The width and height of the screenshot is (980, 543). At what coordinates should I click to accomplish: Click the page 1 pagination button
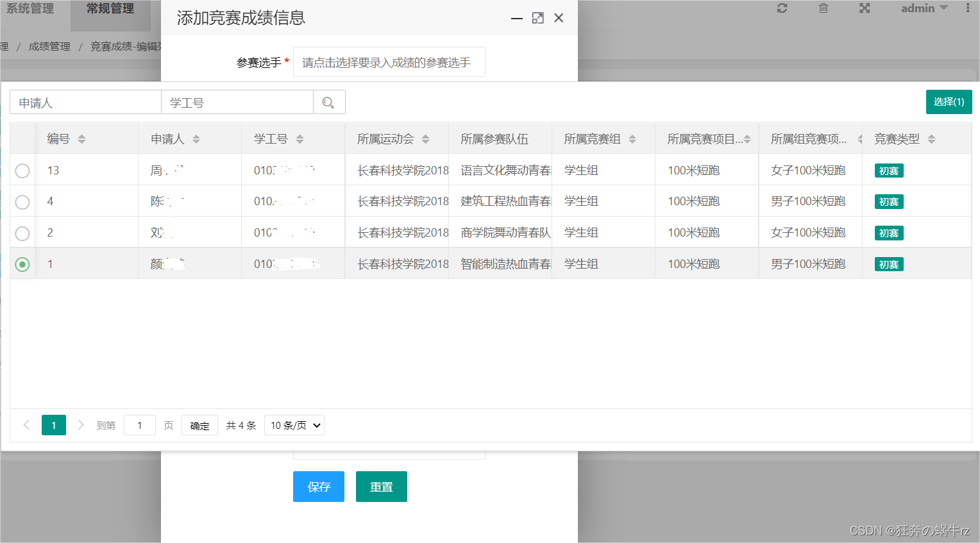pyautogui.click(x=54, y=425)
